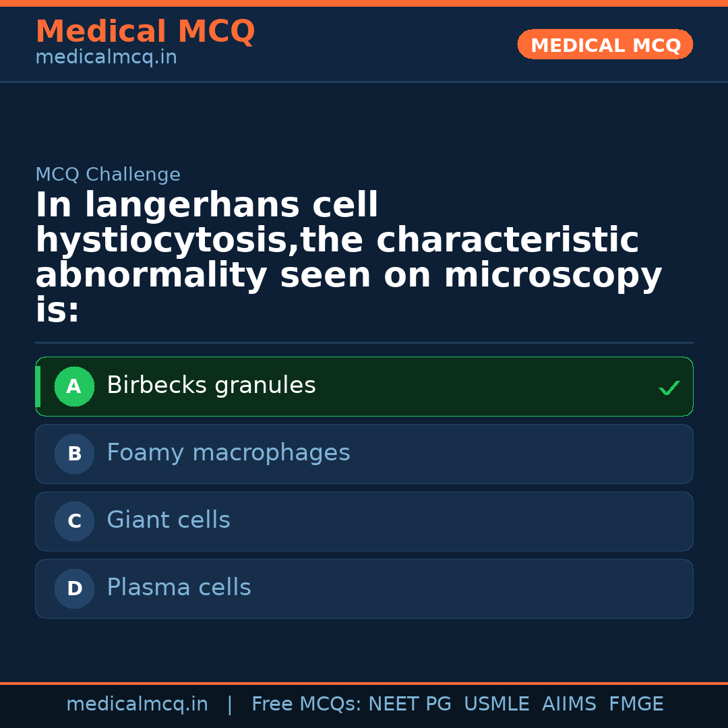This screenshot has height=728, width=728.
Task: Click 'FMGE' in the footer
Action: click(x=636, y=704)
